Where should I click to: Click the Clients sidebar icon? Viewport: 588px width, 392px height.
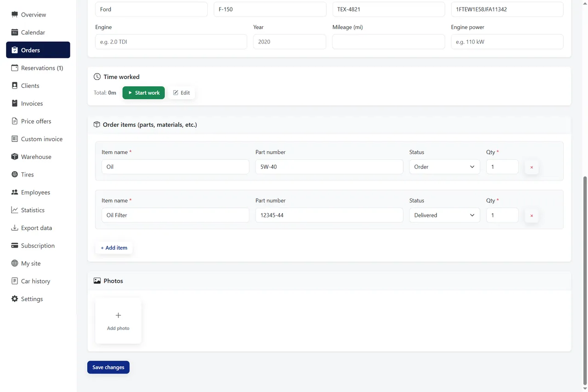click(x=15, y=85)
